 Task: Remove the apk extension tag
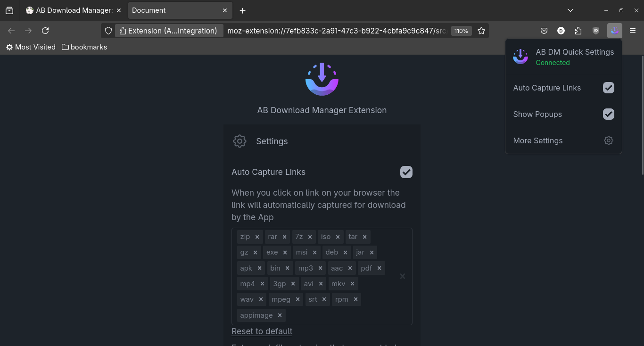pos(259,268)
